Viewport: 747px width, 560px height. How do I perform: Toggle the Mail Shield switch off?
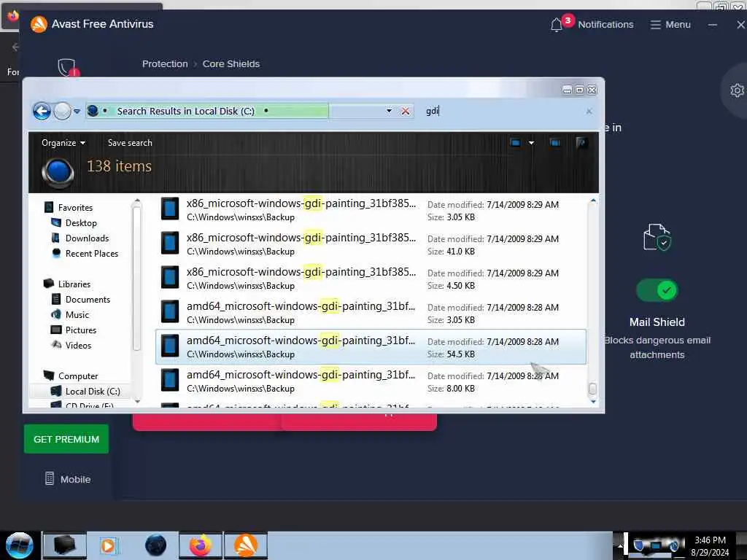(x=657, y=290)
